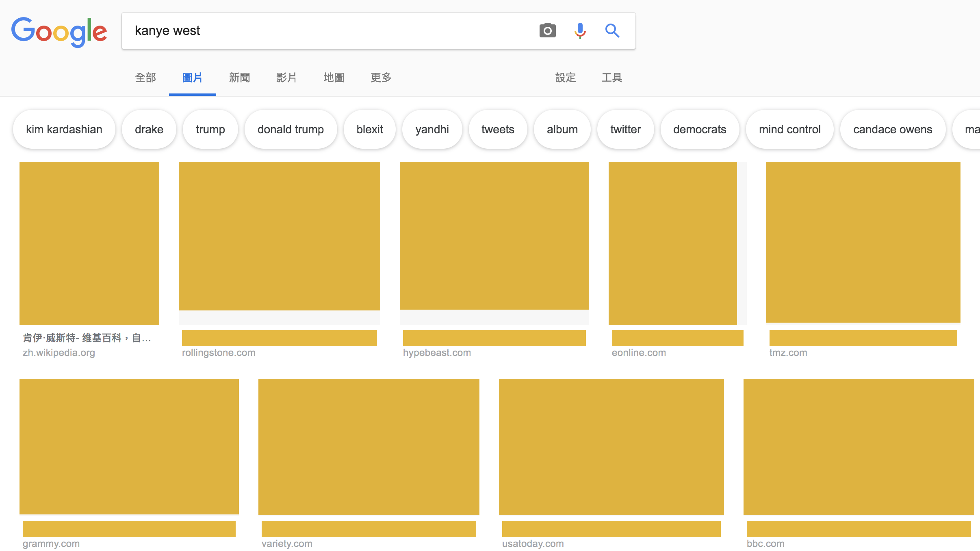
Task: Open the rollingstone.com image thumbnail
Action: click(280, 236)
